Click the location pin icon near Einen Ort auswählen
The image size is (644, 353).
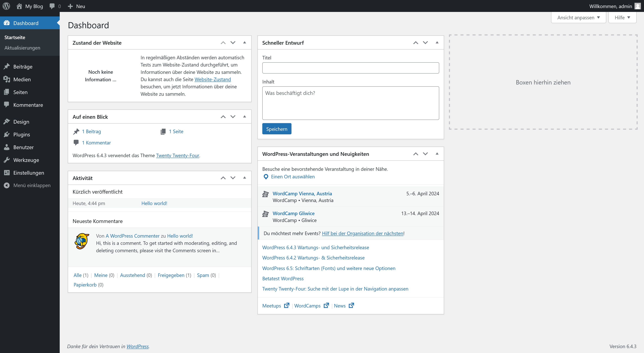click(266, 177)
